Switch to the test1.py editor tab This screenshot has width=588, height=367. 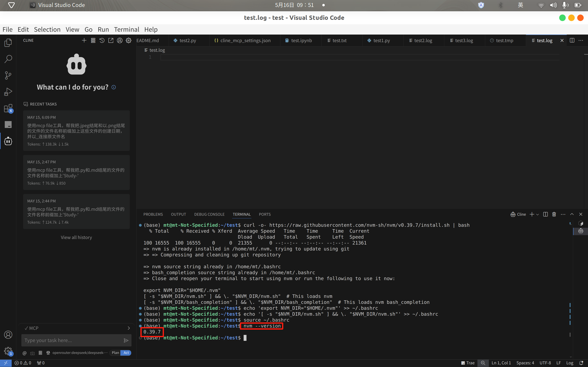pos(381,40)
